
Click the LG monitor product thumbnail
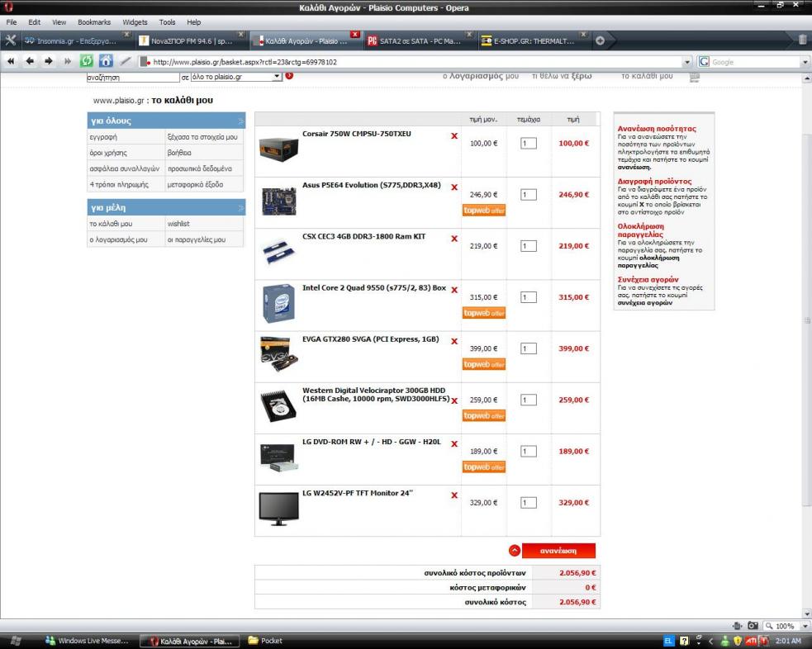[x=278, y=509]
